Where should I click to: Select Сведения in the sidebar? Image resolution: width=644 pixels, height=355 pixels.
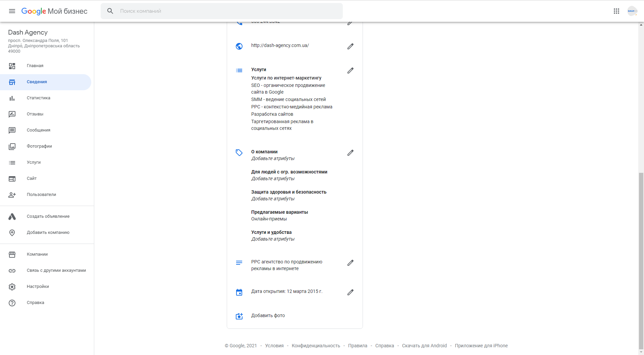coord(46,82)
